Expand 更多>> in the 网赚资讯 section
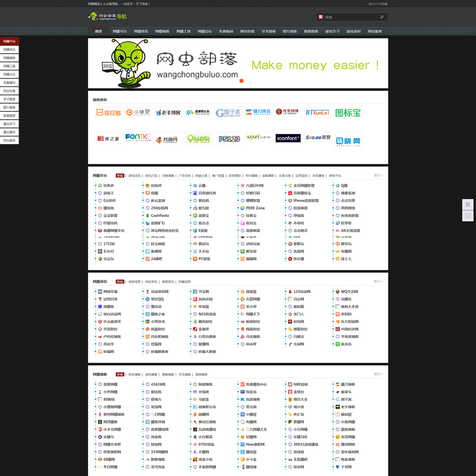Image resolution: width=476 pixels, height=476 pixels. (378, 281)
